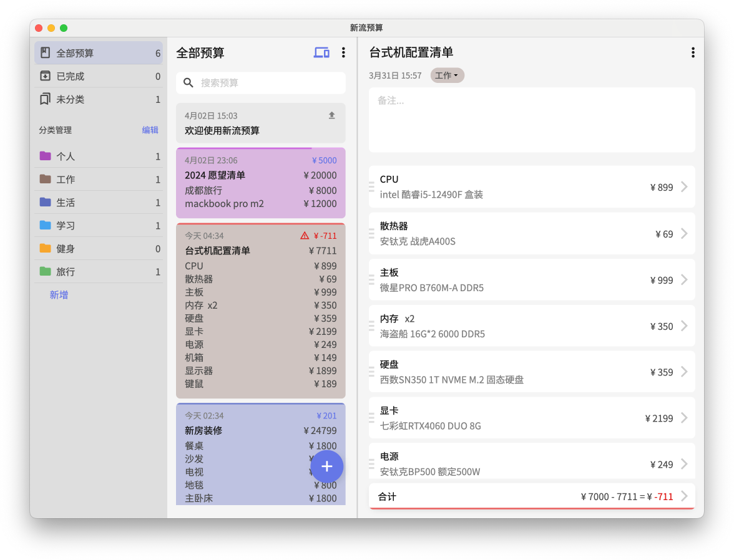734x560 pixels.
Task: Click the red warning icon on 台式机配置清单 card
Action: tap(305, 235)
